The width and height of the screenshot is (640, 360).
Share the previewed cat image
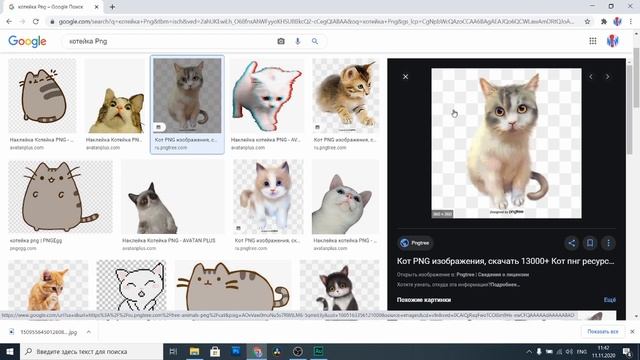click(571, 243)
